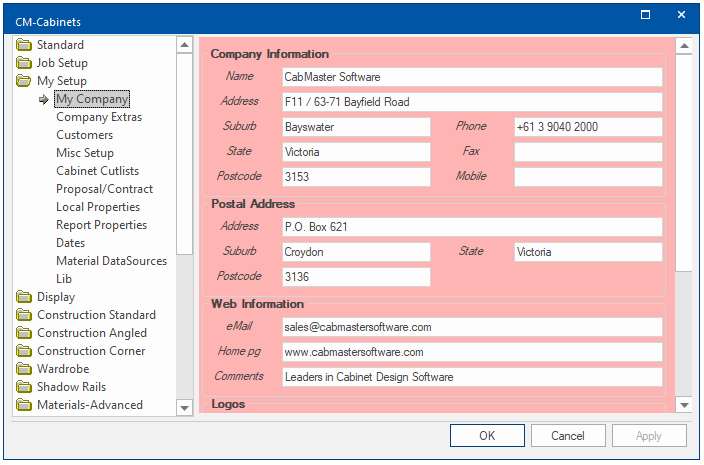
Task: Open the Customers page
Action: click(84, 135)
